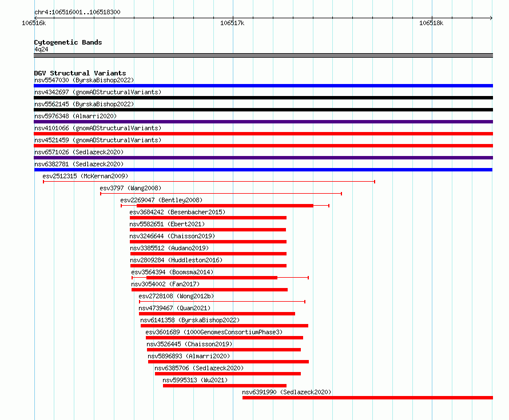Image resolution: width=509 pixels, height=420 pixels.
Task: Click the red bar under nsv3054002
Action: [209, 290]
